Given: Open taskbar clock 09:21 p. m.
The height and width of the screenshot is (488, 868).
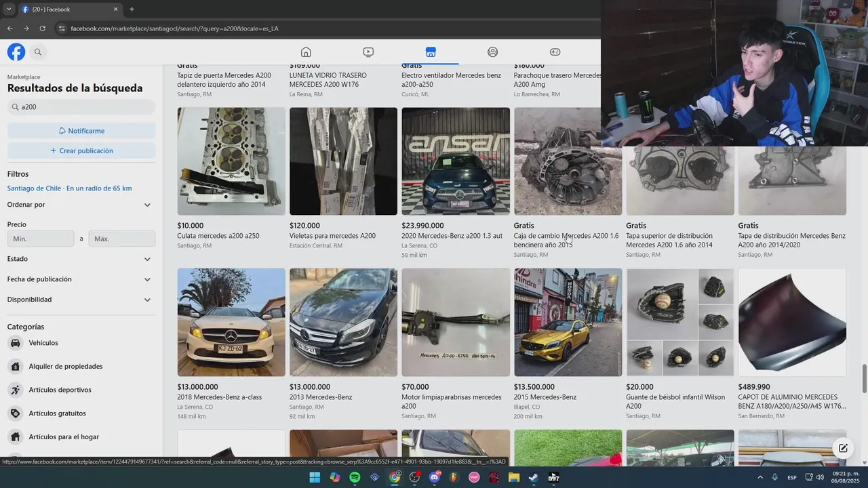Looking at the screenshot, I should tap(844, 477).
